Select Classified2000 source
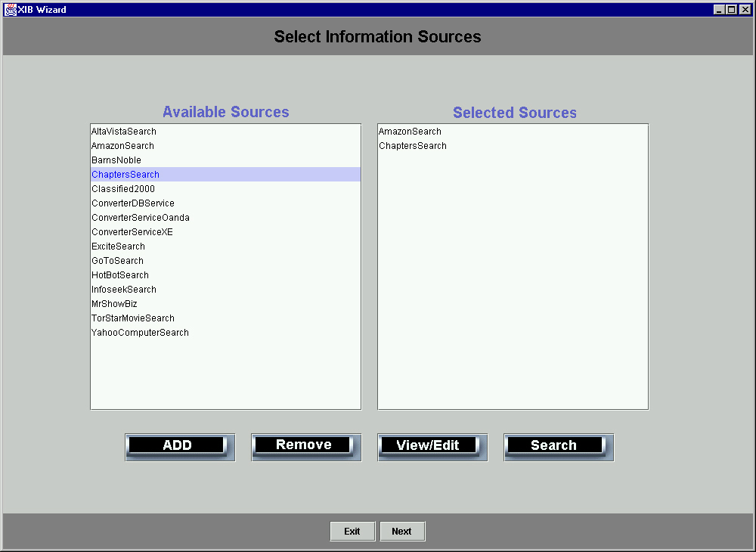 click(x=225, y=189)
